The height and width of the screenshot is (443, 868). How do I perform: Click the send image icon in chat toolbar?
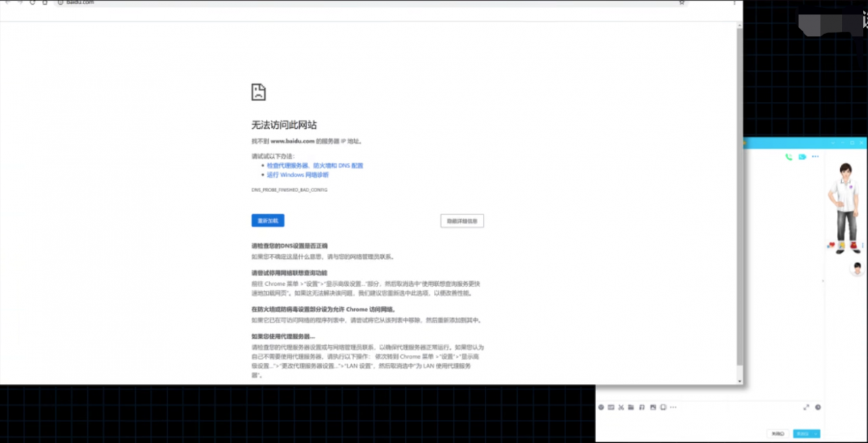(x=651, y=407)
